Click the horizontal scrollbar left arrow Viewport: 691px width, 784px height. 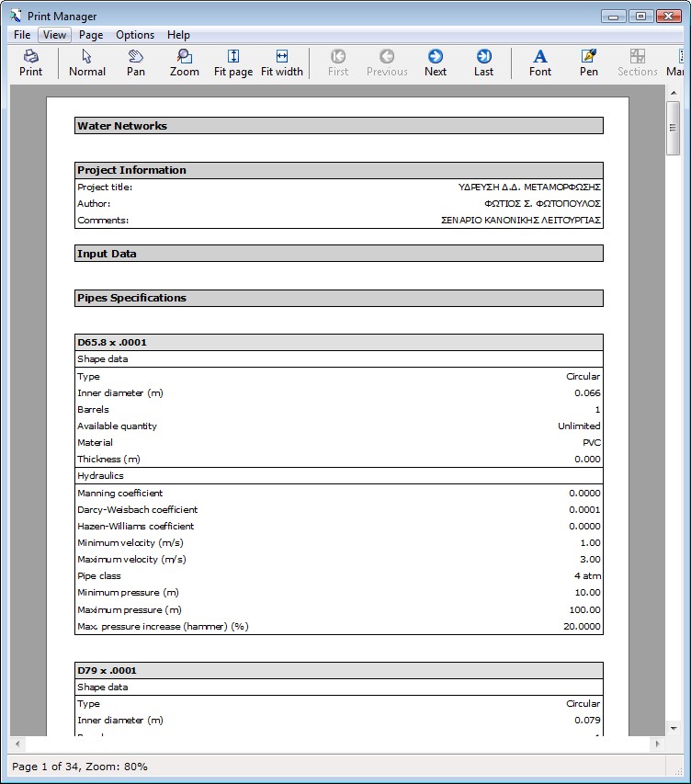coord(17,744)
